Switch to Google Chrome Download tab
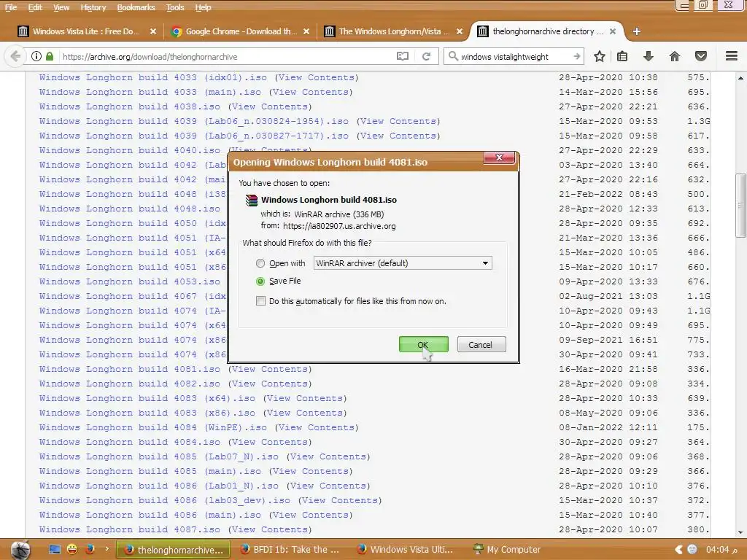This screenshot has height=560, width=747. tap(241, 31)
